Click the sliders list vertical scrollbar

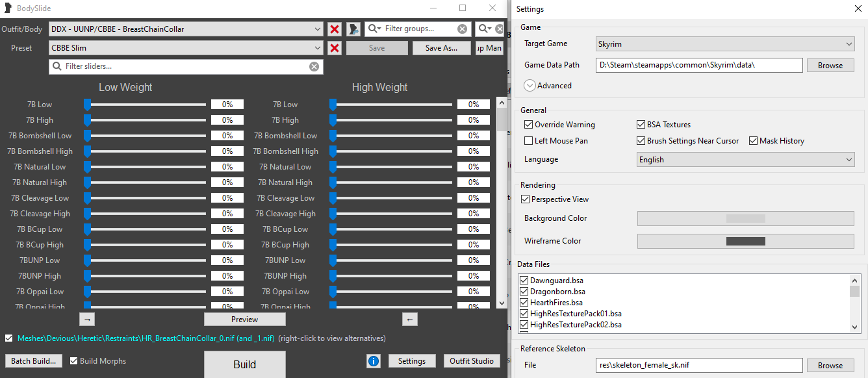click(x=502, y=202)
